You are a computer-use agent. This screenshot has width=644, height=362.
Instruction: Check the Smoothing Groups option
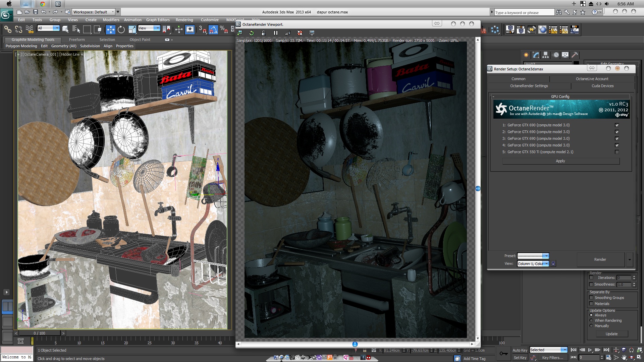pyautogui.click(x=591, y=298)
